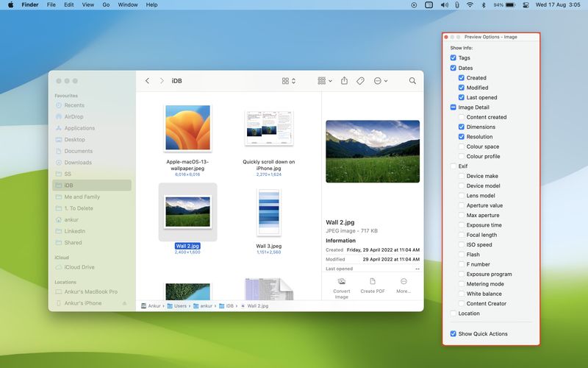Image resolution: width=588 pixels, height=368 pixels.
Task: Disable the Dimensions checkbox
Action: (x=462, y=127)
